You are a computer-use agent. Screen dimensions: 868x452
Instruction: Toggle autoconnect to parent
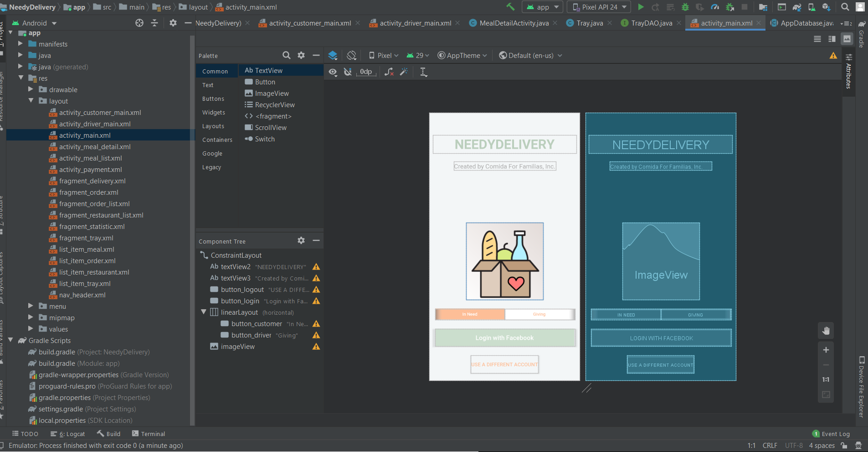348,72
